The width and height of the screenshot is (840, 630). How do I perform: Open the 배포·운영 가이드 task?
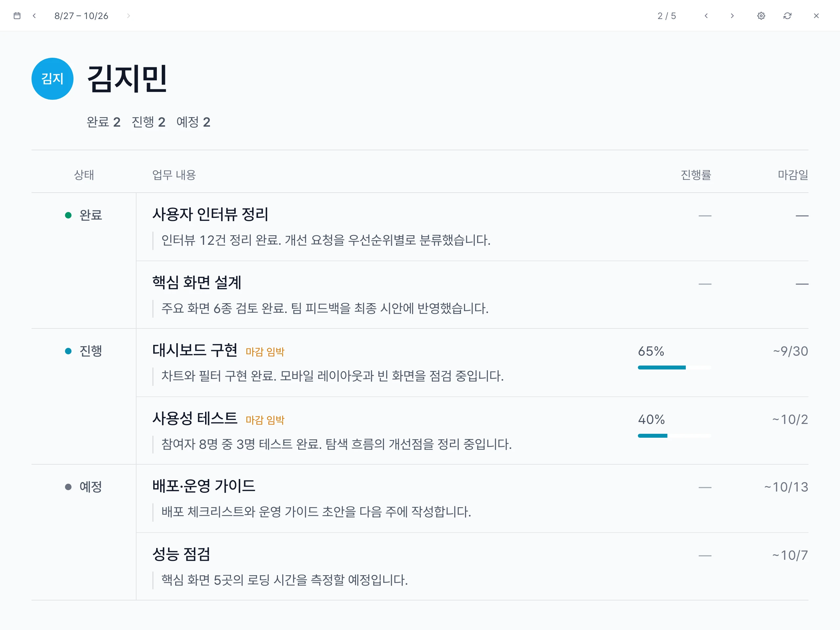click(x=203, y=486)
